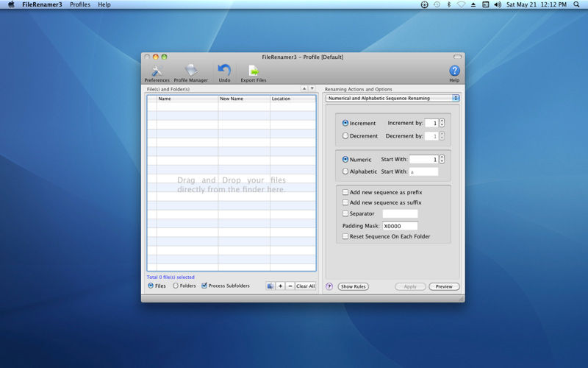The height and width of the screenshot is (368, 588).
Task: Open the Numerical and Alphabetic Sequence Renaming dropdown
Action: [x=392, y=99]
